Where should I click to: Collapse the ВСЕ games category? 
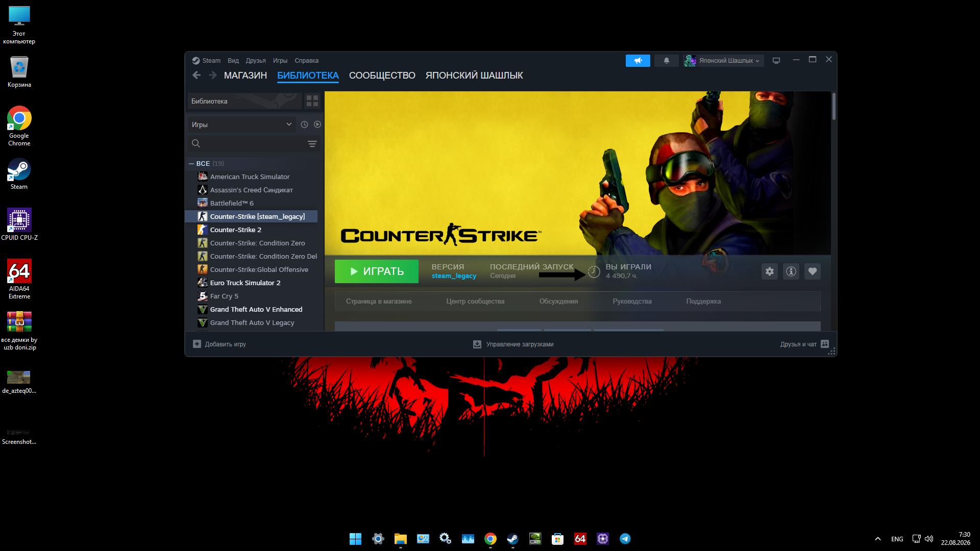191,164
